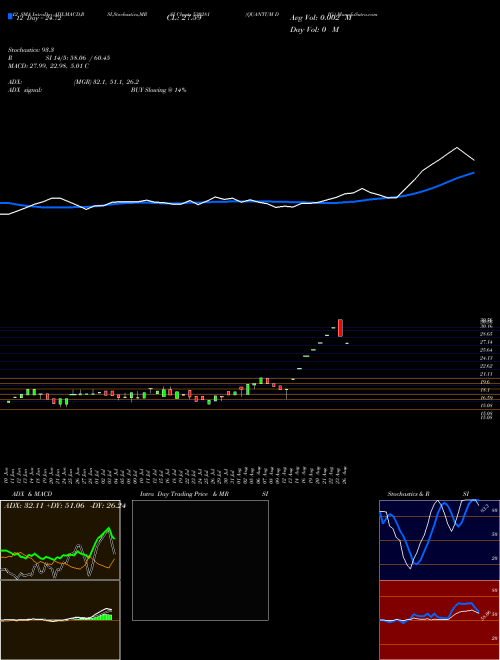Click the "ADX & MACD" panel title

pos(32,494)
